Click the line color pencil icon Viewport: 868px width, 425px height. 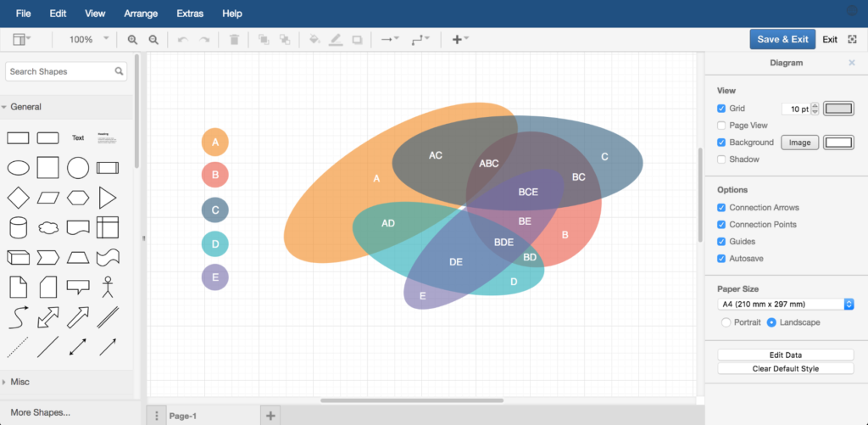pos(336,39)
